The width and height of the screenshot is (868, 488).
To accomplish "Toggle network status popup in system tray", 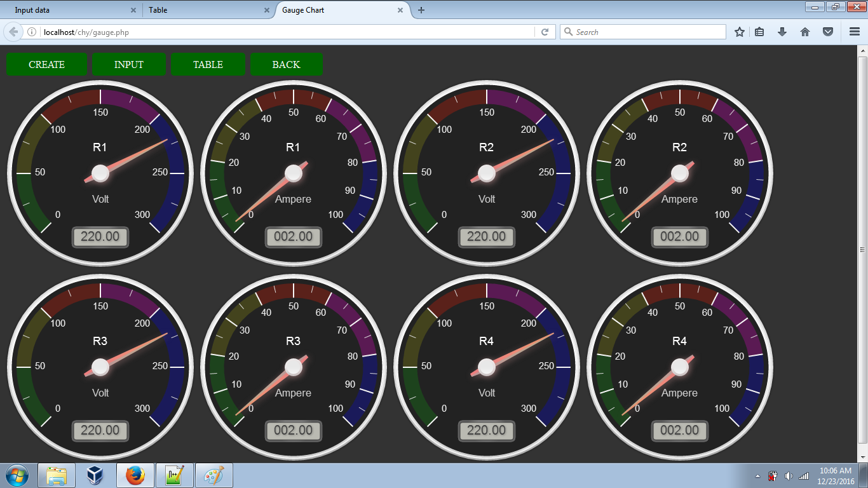I will 803,475.
